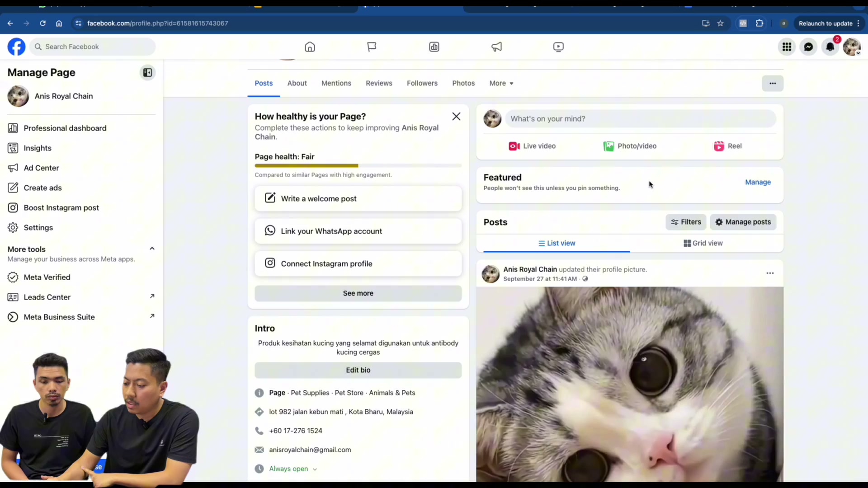Click the Page health progress bar
Image resolution: width=868 pixels, height=488 pixels.
point(358,166)
